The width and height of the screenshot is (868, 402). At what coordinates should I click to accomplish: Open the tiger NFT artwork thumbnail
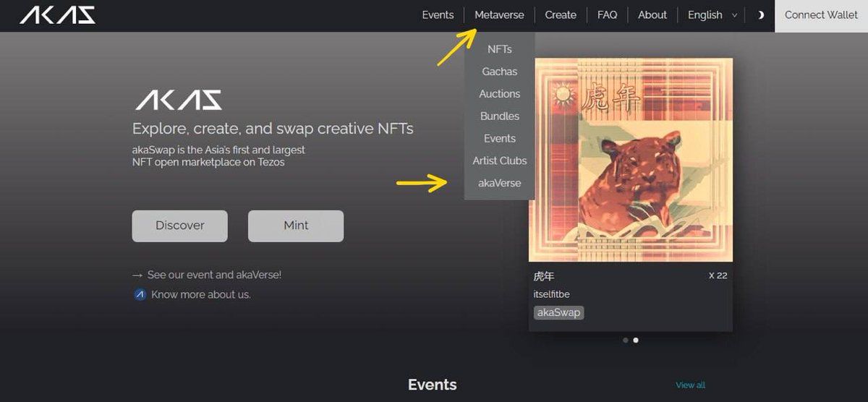(631, 160)
